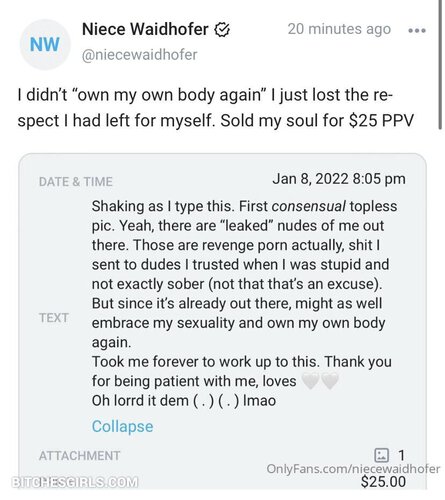
Task: Click the message body starting 'Shaking as I type'
Action: click(x=244, y=303)
